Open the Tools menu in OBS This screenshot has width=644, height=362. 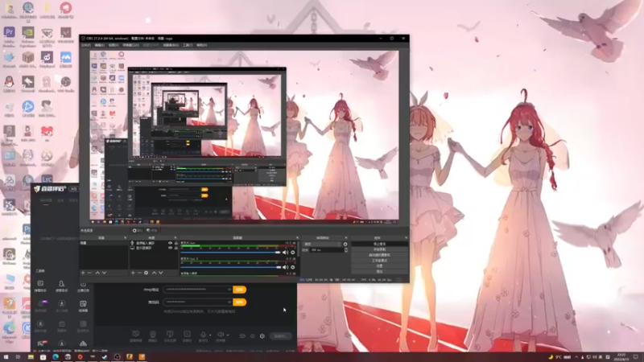(188, 45)
